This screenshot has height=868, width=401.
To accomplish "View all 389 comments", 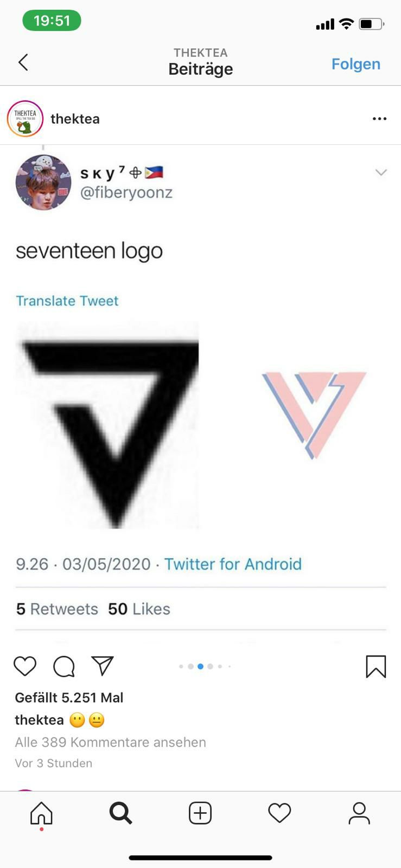I will pos(111,742).
